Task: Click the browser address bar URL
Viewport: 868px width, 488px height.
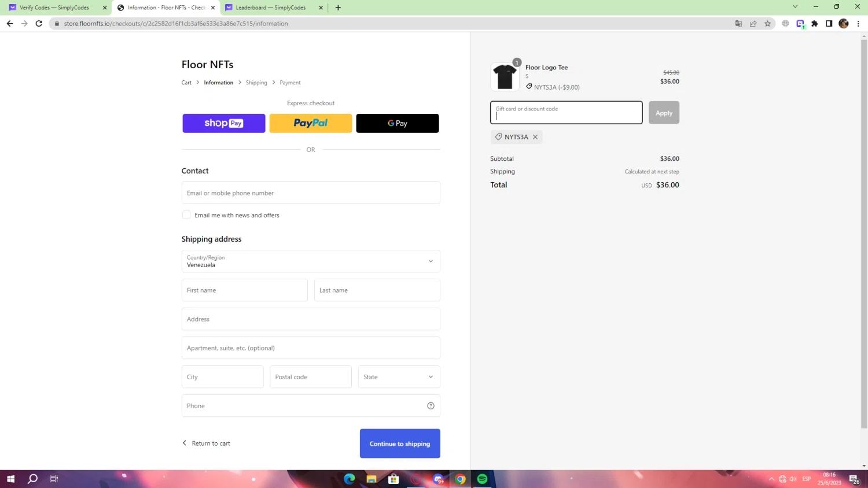Action: (176, 24)
